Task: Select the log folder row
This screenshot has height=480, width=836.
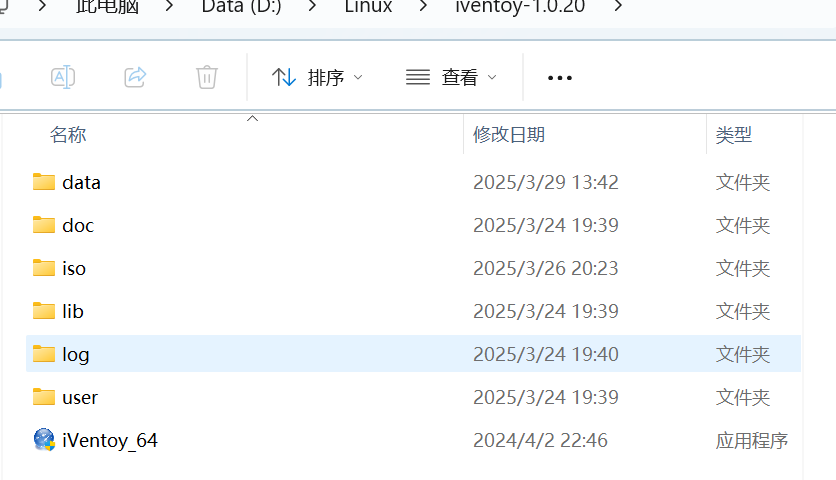Action: [x=413, y=354]
